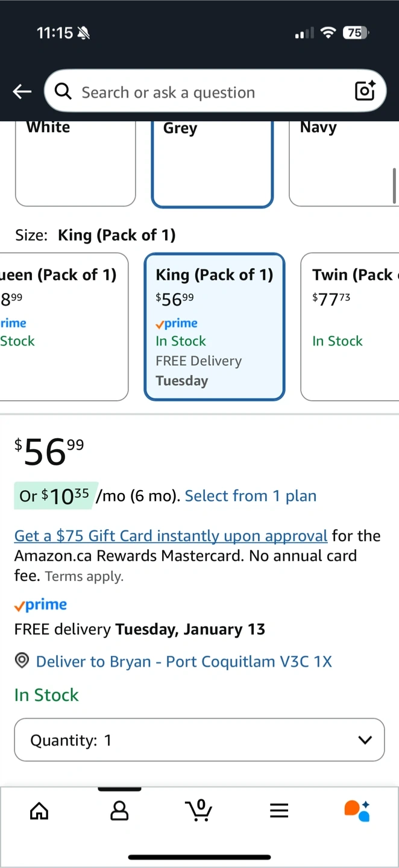This screenshot has width=399, height=868.
Task: Select the Navy color option
Action: 344,163
